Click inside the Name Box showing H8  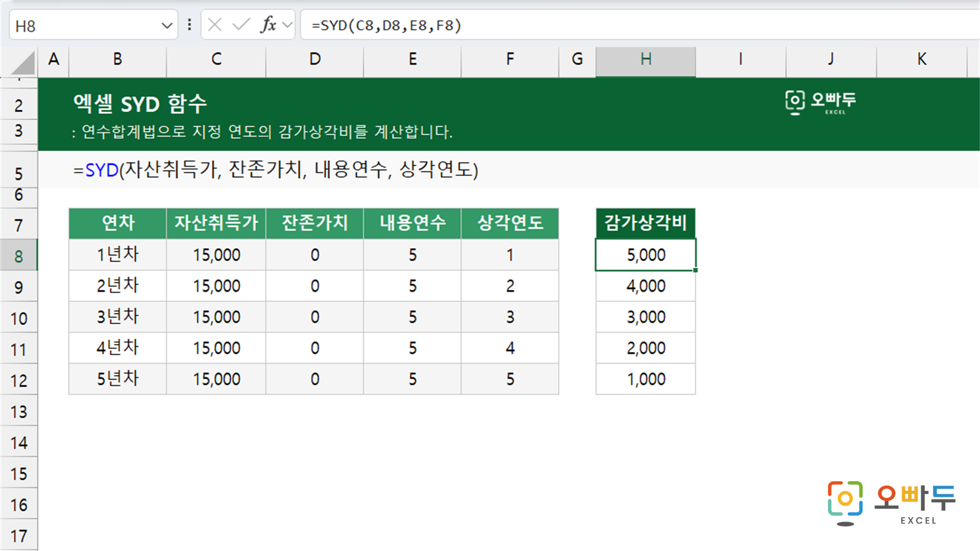[x=84, y=25]
